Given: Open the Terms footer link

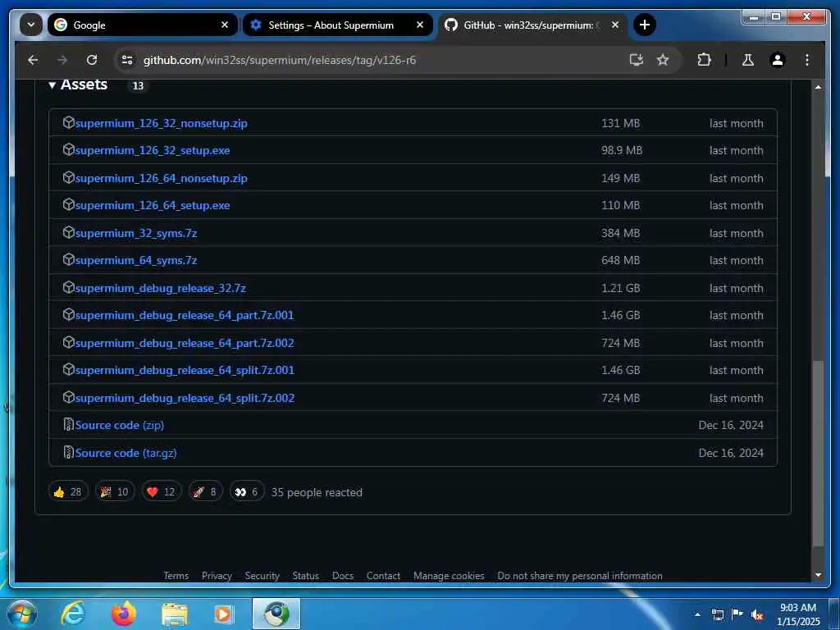Looking at the screenshot, I should coord(176,575).
